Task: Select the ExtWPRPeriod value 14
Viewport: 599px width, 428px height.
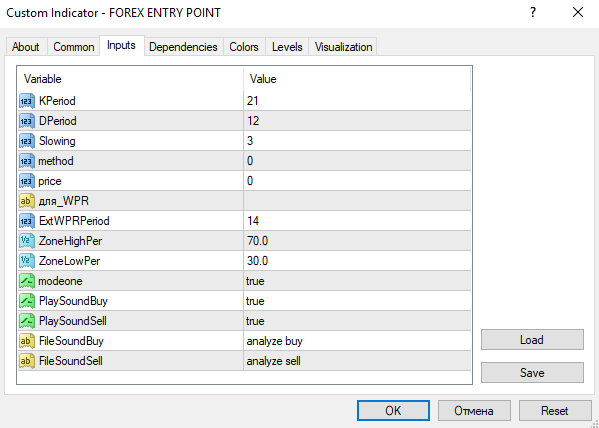Action: tap(357, 221)
